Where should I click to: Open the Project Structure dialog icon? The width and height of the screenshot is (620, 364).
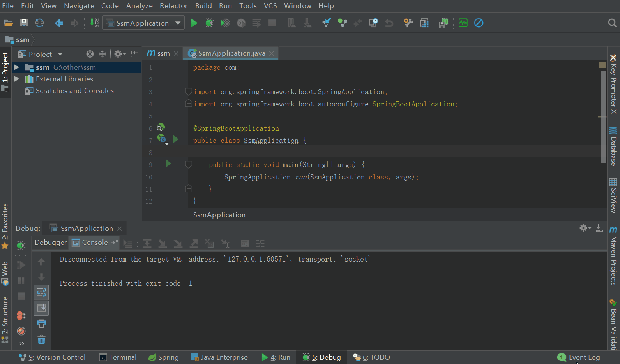click(x=424, y=23)
